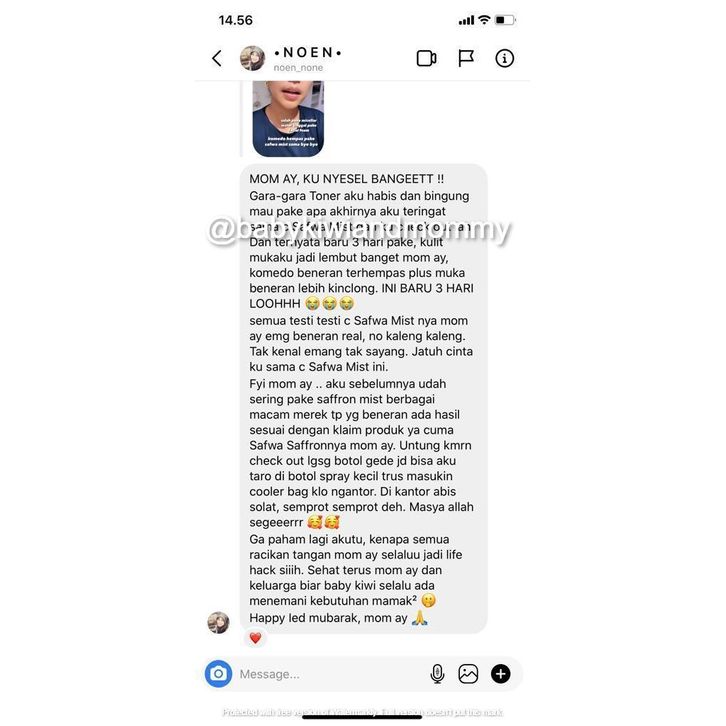Tap the •NOEN• display name in the header

coord(308,53)
